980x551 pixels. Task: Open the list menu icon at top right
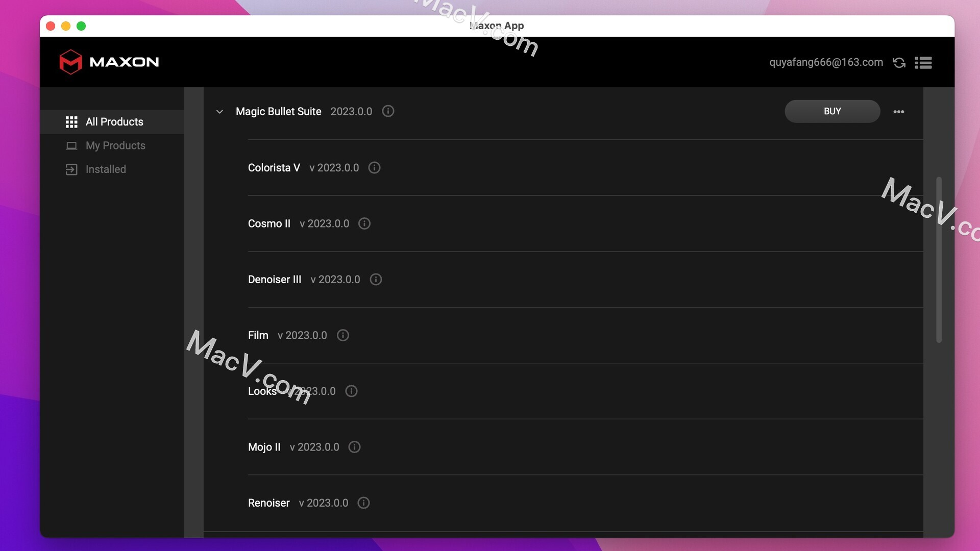[923, 62]
